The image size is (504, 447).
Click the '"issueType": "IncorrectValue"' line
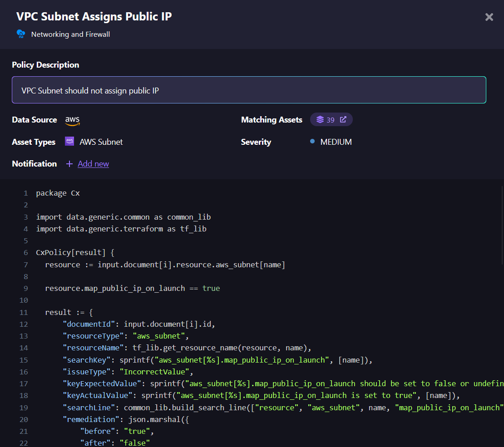[128, 372]
